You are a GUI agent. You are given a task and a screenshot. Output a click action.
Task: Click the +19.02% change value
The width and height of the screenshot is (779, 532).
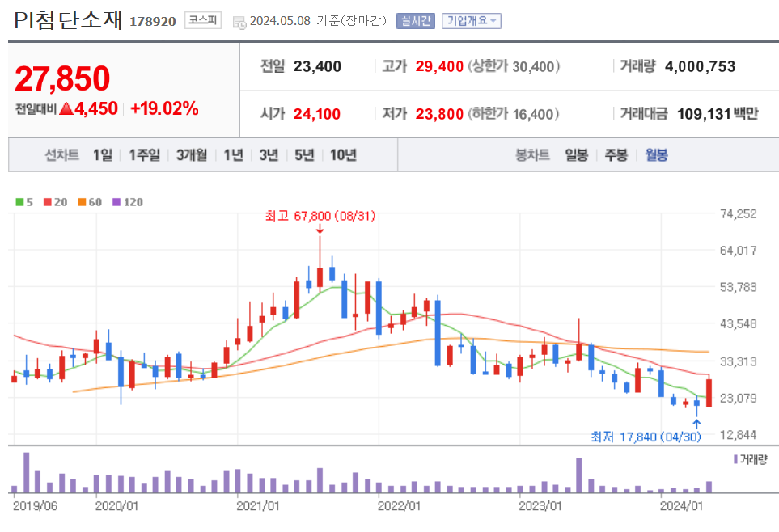coord(164,108)
